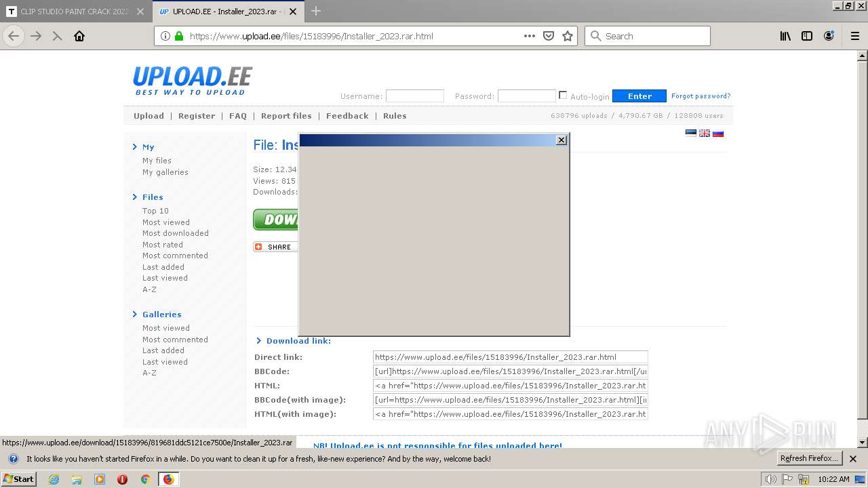Open Most downloaded files link
Image resolution: width=868 pixels, height=488 pixels.
[176, 233]
